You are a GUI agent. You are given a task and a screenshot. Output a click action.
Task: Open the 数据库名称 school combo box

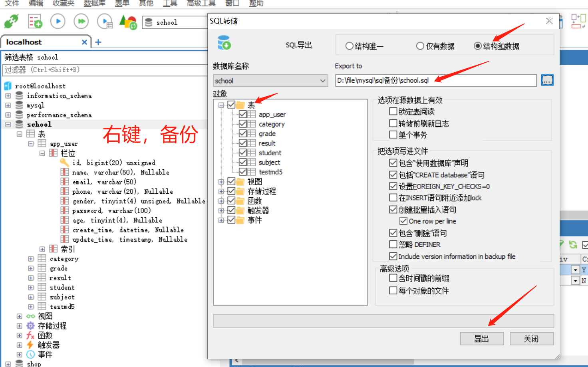click(x=270, y=81)
